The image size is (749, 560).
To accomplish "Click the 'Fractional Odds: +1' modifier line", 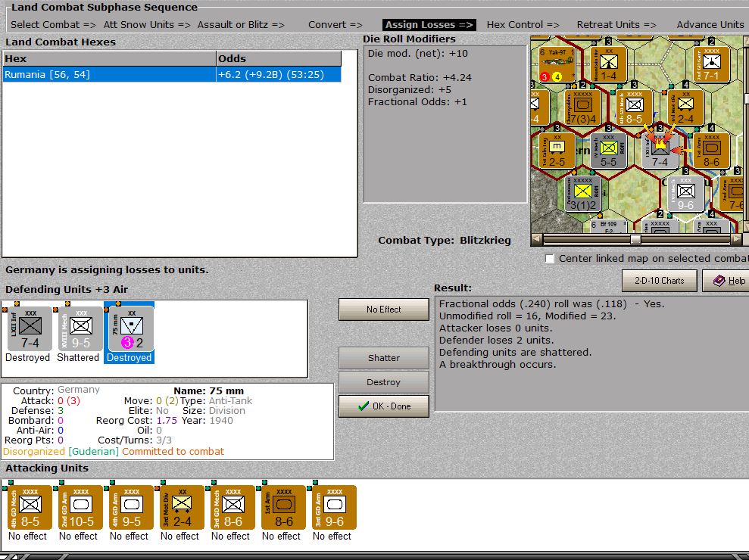I will click(417, 101).
